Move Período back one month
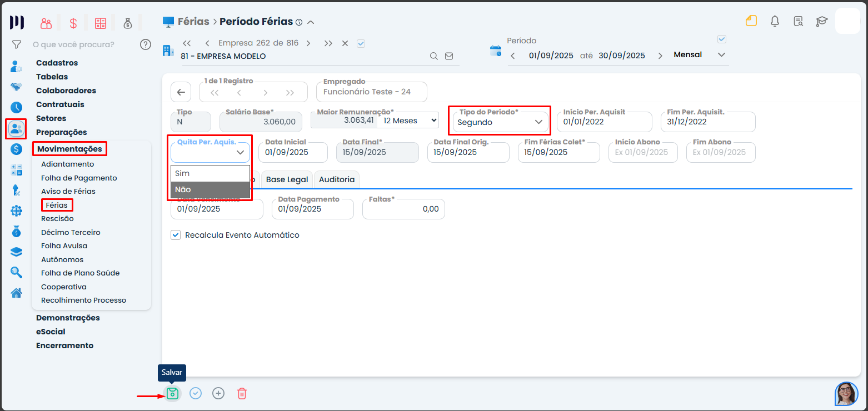868x411 pixels. point(513,56)
